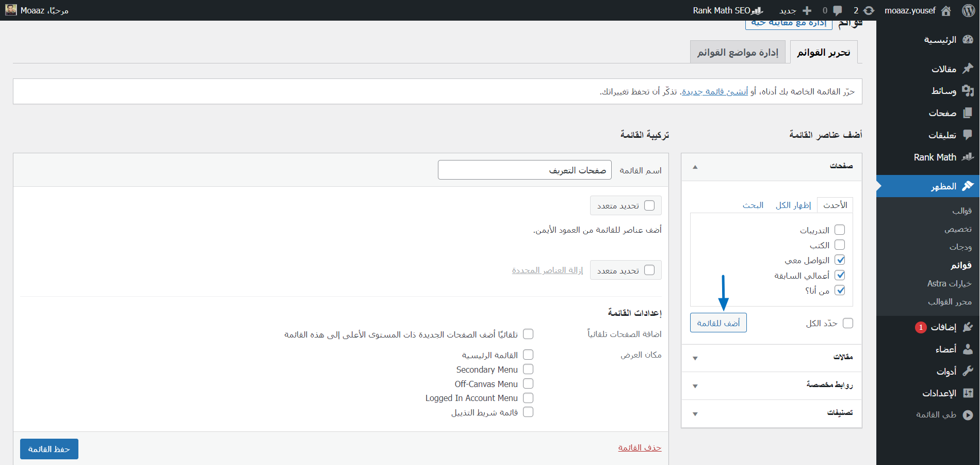Image resolution: width=980 pixels, height=465 pixels.
Task: Click the Users person icon
Action: click(968, 349)
